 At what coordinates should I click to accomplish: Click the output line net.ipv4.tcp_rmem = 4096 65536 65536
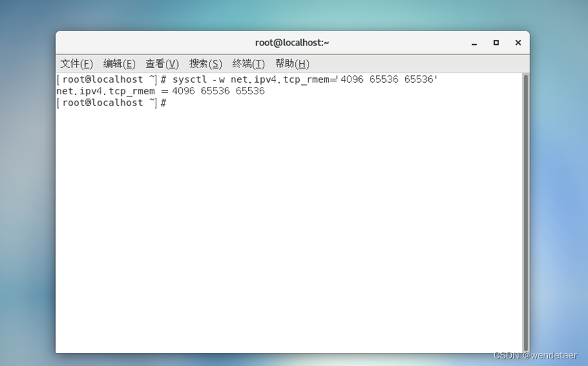(160, 91)
